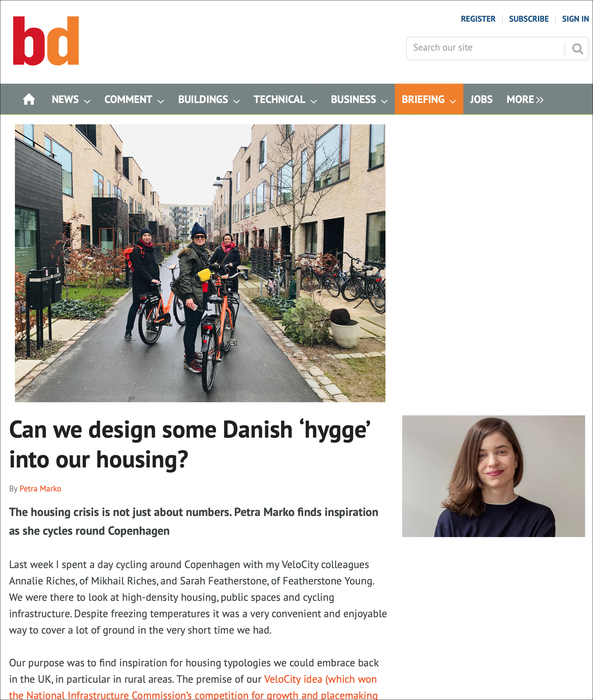This screenshot has width=593, height=700.
Task: Click the home icon in navigation bar
Action: coord(29,99)
